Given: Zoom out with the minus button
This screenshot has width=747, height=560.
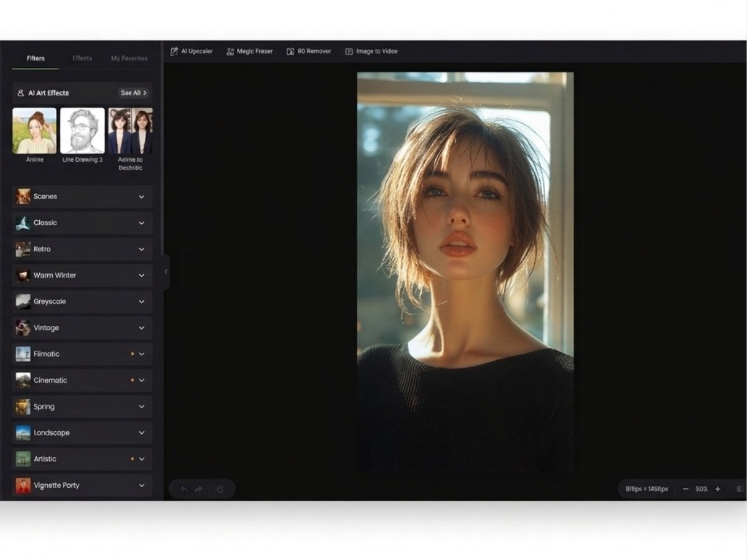Looking at the screenshot, I should coord(685,489).
